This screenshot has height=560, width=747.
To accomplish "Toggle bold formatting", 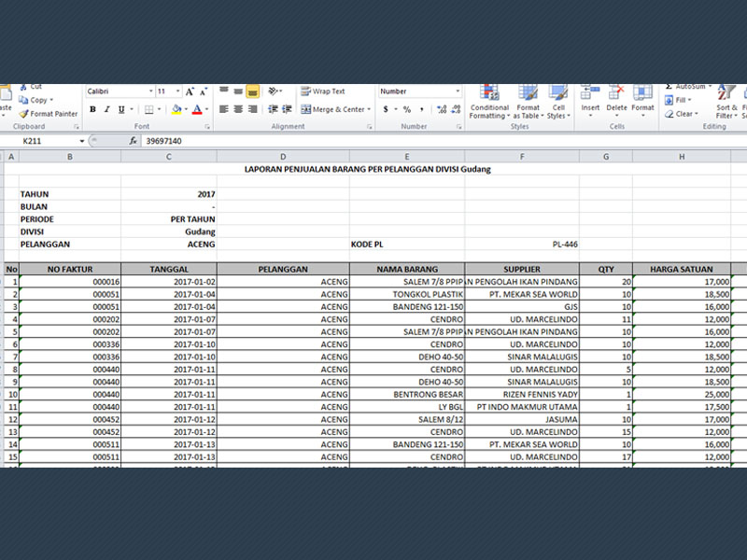I will (92, 110).
